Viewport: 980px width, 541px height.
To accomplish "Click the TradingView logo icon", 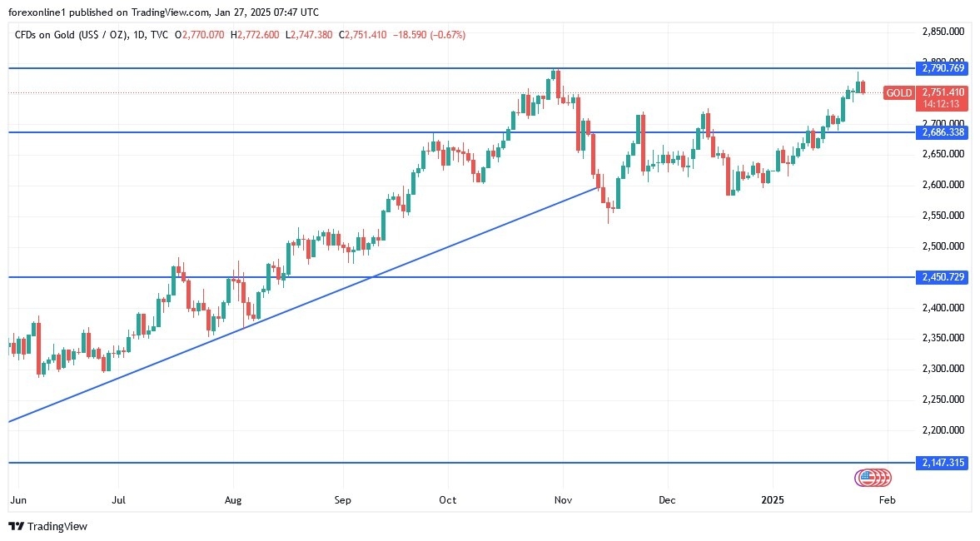I will [16, 526].
